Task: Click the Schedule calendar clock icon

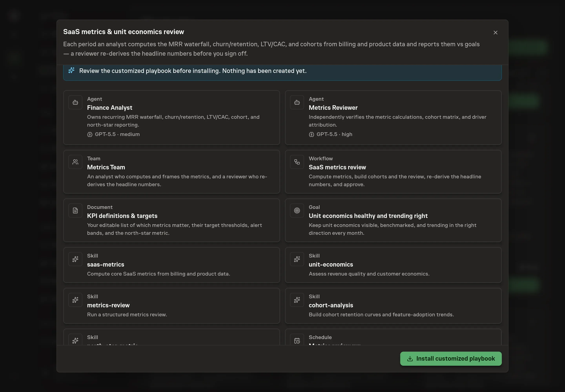Action: [x=297, y=341]
